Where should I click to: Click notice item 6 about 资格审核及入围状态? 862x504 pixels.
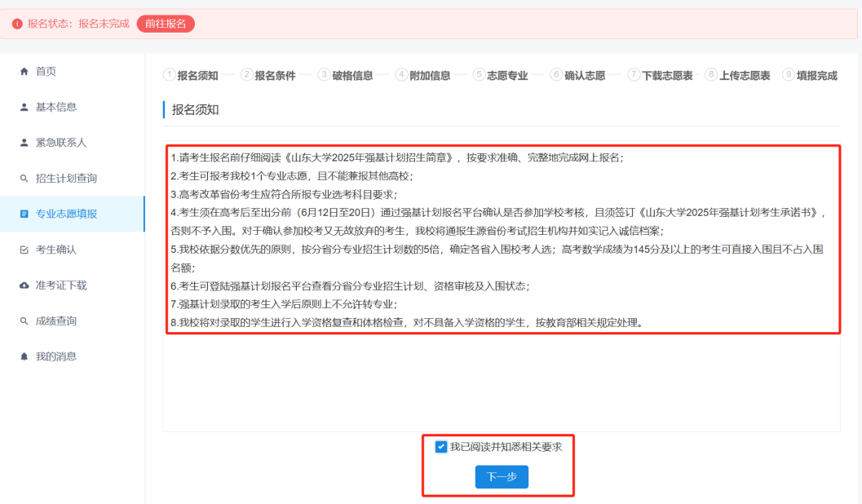click(x=350, y=285)
